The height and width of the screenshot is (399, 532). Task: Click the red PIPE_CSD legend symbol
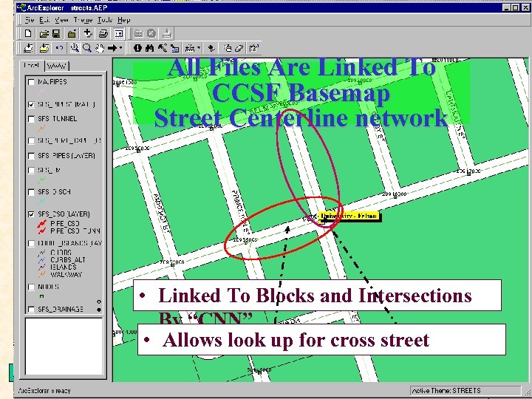(41, 224)
